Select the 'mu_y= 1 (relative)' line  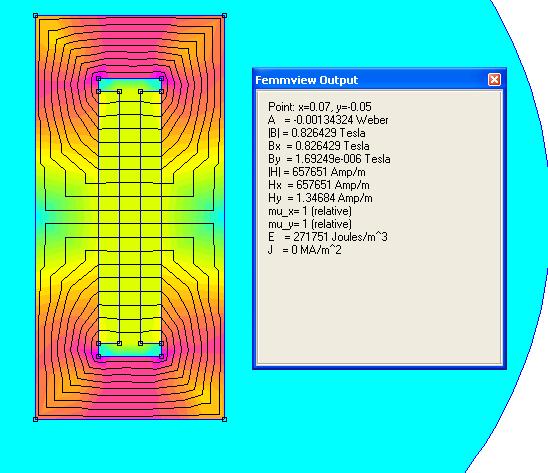click(310, 224)
